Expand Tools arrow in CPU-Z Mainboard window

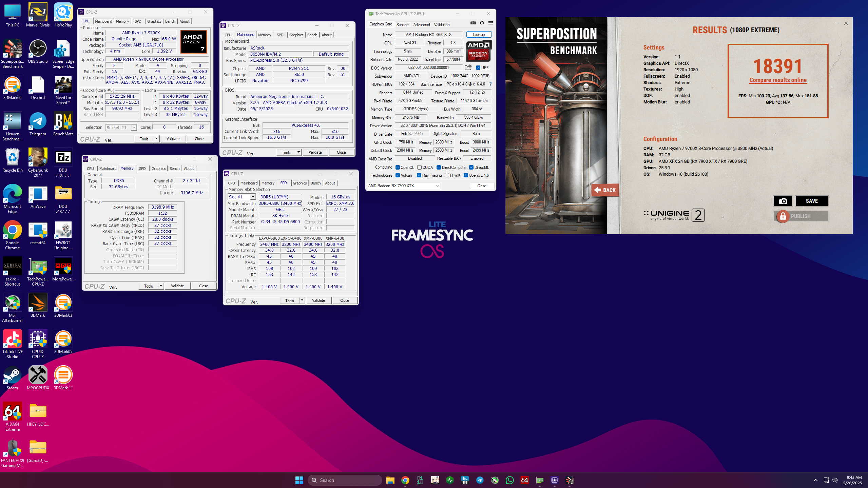[298, 152]
